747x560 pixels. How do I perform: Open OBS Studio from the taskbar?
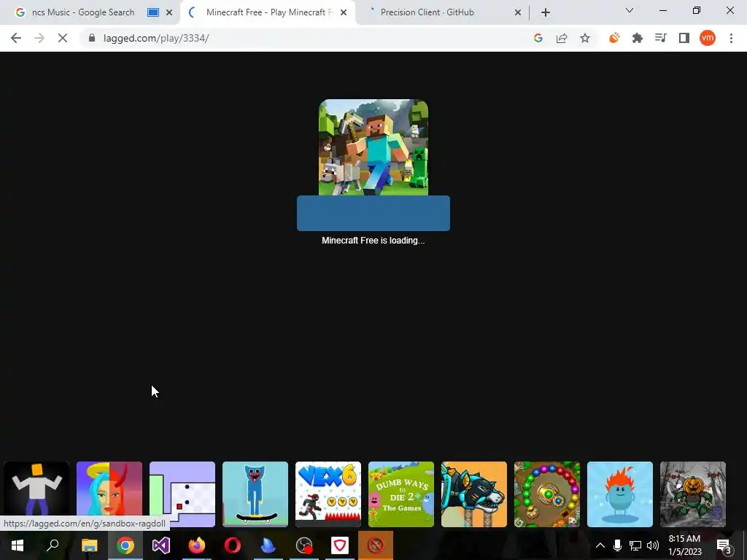[x=304, y=545]
